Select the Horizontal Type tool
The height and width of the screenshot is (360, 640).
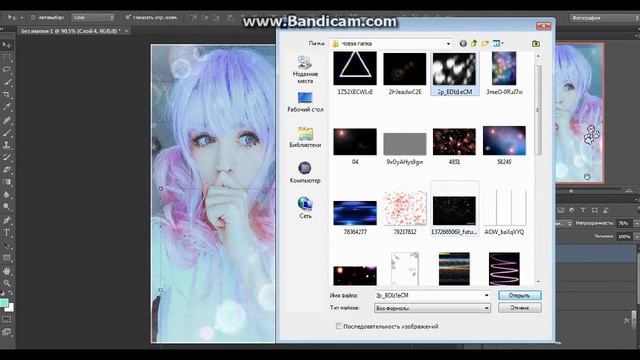point(7,233)
